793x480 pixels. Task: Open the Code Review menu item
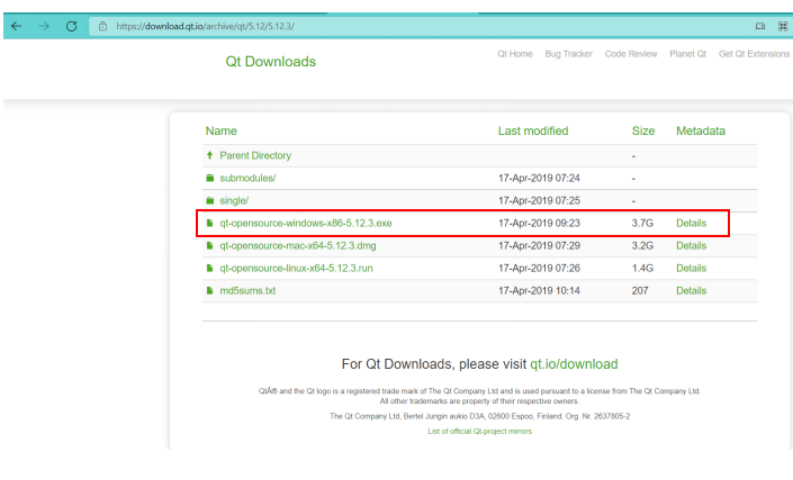click(x=631, y=54)
